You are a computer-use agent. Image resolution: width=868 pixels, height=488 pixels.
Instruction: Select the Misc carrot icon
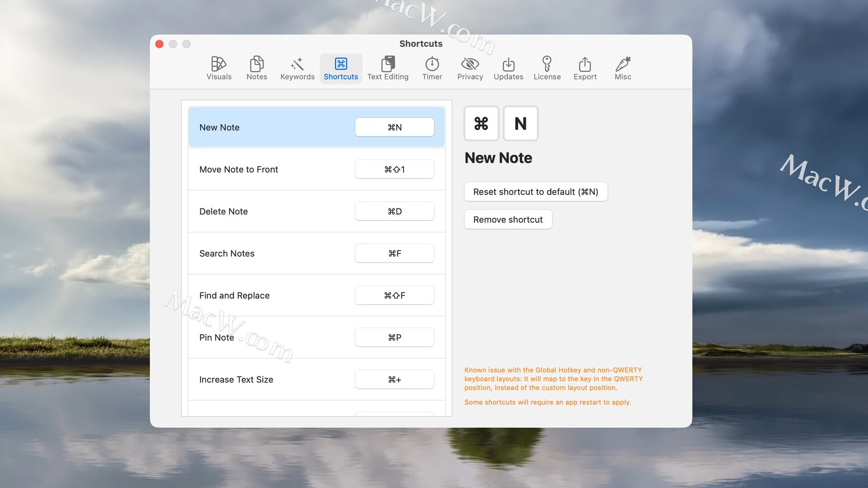(x=623, y=68)
